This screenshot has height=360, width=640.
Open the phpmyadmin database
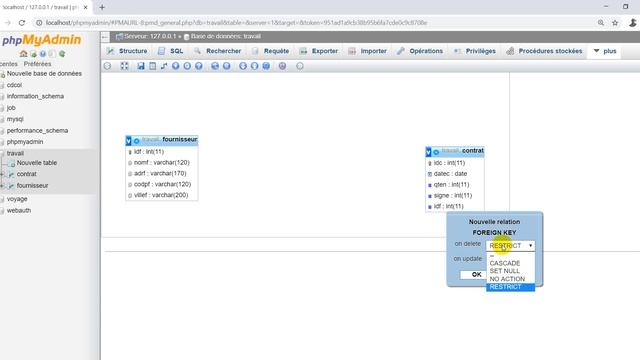click(x=25, y=142)
